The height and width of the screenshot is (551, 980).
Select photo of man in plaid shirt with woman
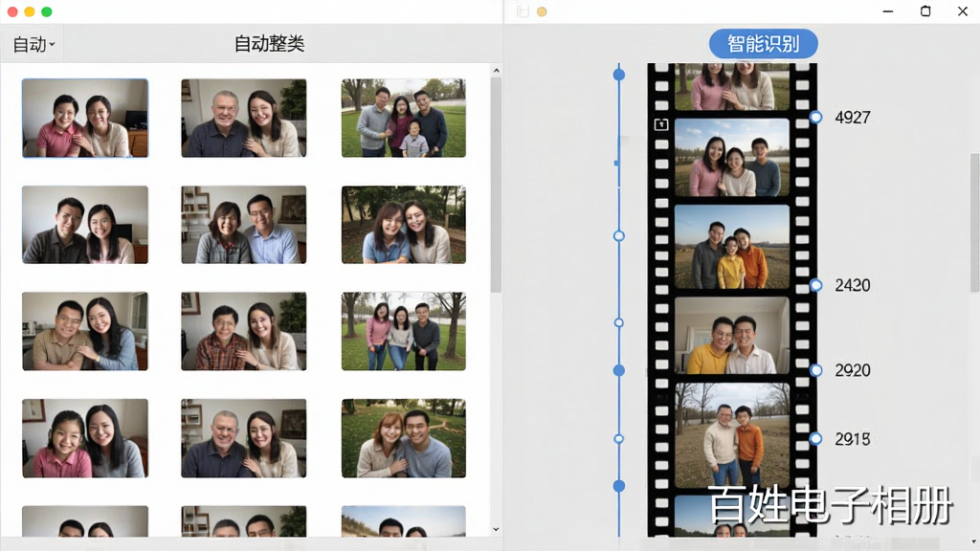(244, 331)
